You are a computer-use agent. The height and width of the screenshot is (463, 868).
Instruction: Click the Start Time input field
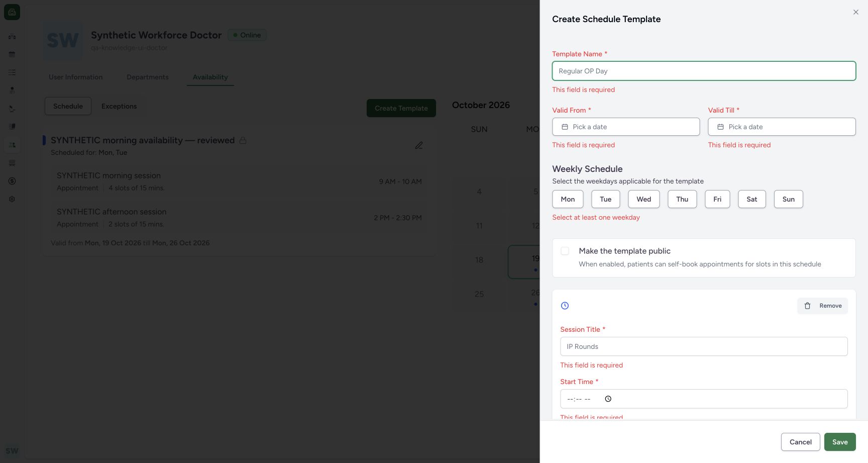[704, 399]
